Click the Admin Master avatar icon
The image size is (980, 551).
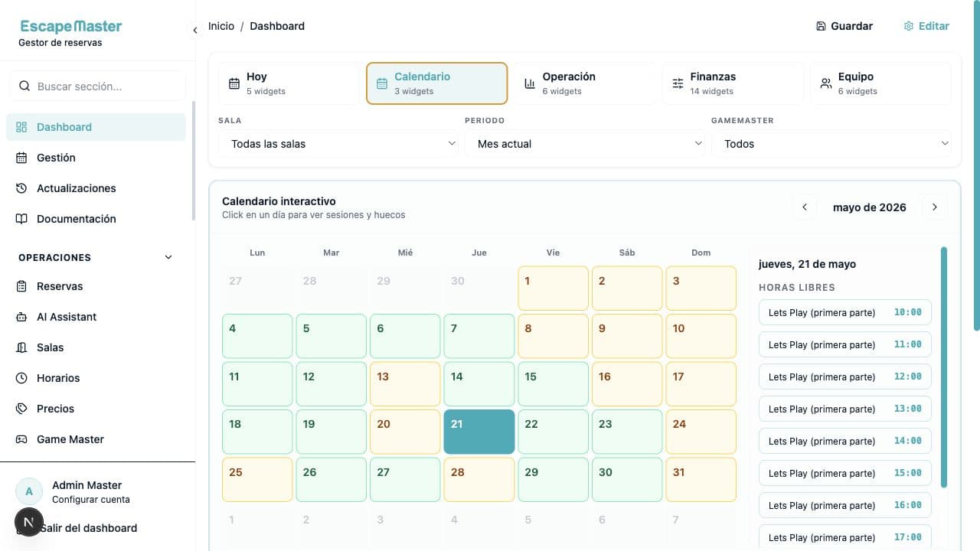click(29, 491)
